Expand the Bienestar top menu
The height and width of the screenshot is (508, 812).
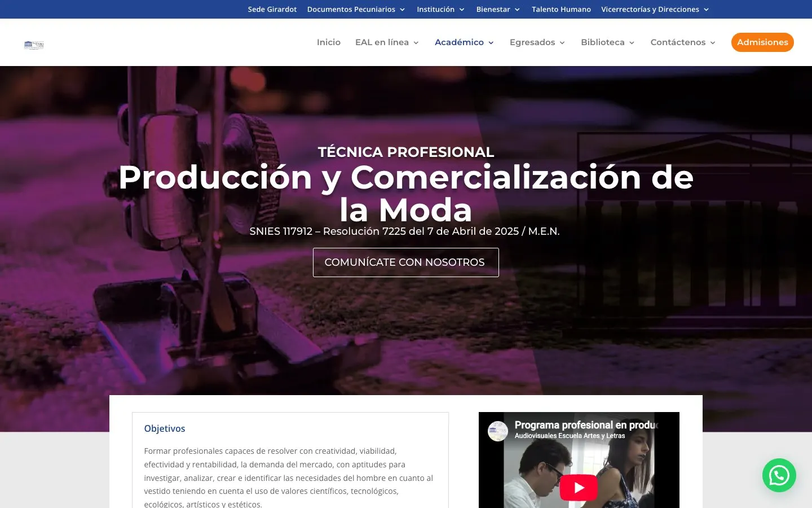[498, 9]
